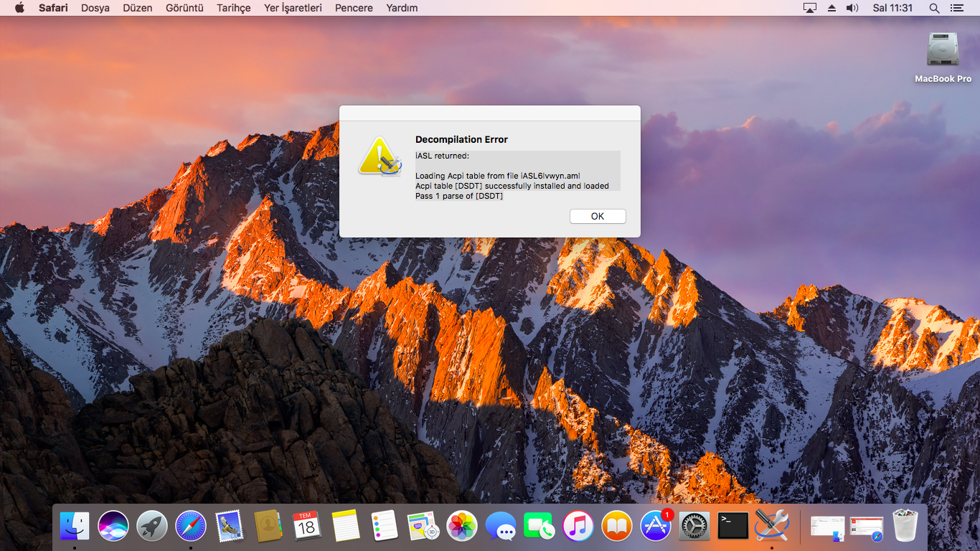Open the AirPlay display menu

(810, 8)
